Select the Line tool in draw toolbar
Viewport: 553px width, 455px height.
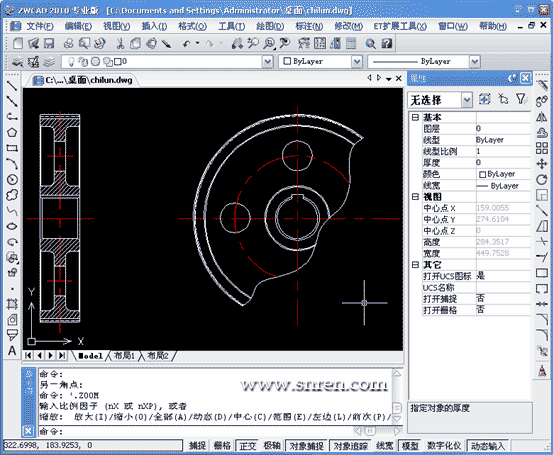point(12,86)
